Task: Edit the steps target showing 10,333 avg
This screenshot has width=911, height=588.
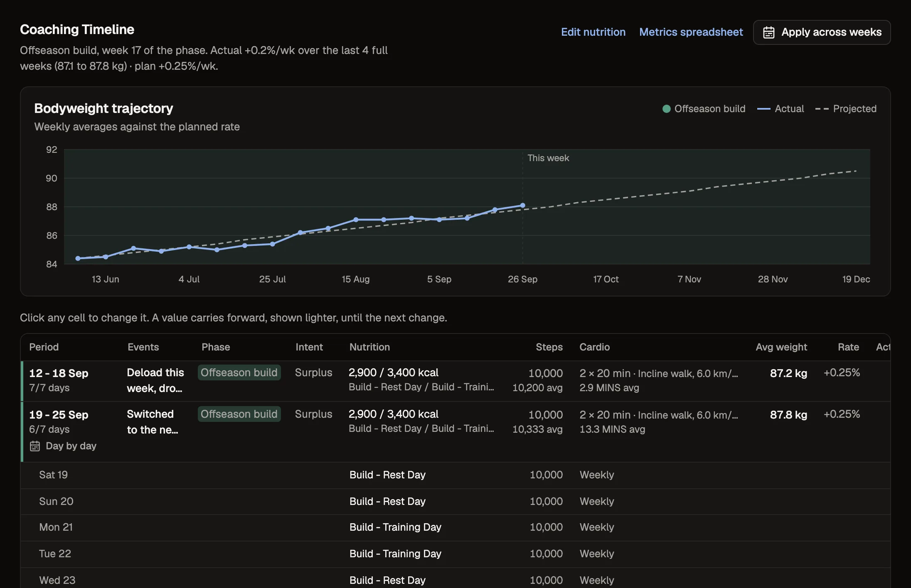Action: point(537,422)
